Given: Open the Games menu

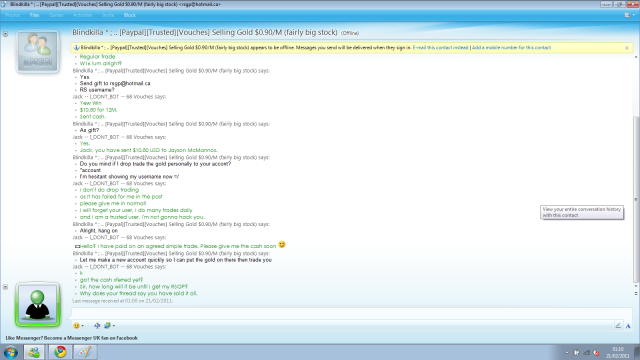Looking at the screenshot, I should pyautogui.click(x=56, y=15).
